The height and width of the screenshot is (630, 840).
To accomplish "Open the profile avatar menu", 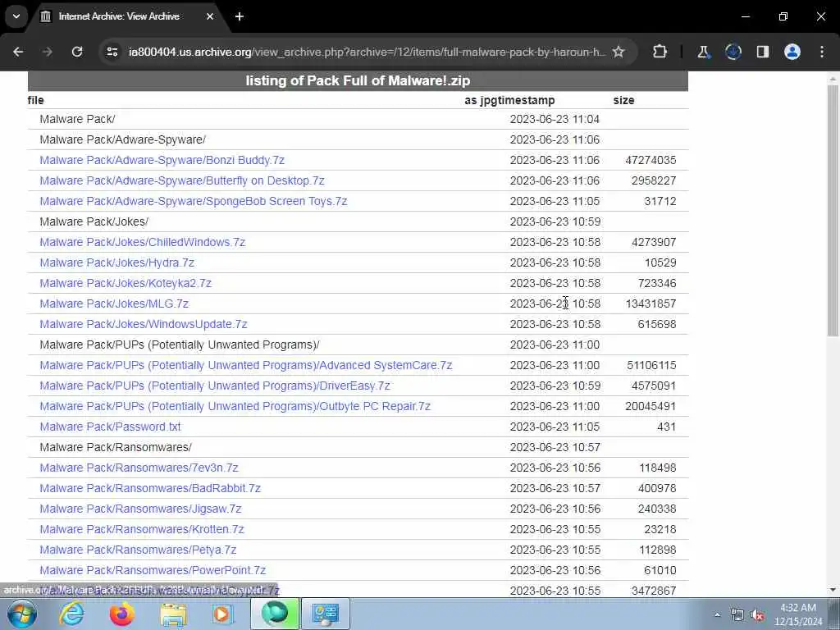I will 792,52.
